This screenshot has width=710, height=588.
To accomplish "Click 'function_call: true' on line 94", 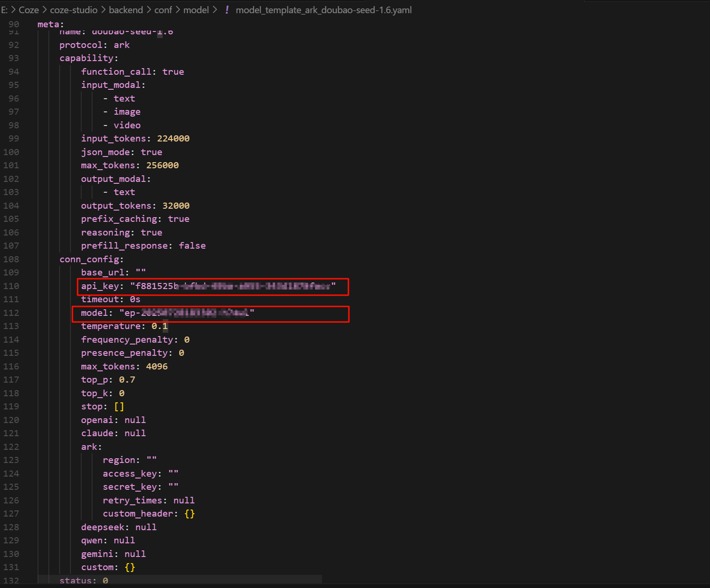I will 133,72.
